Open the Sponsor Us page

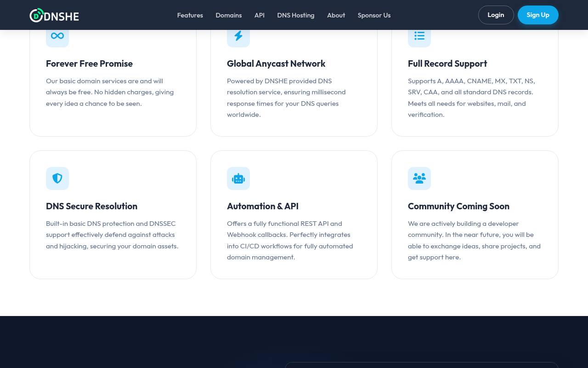coord(374,15)
